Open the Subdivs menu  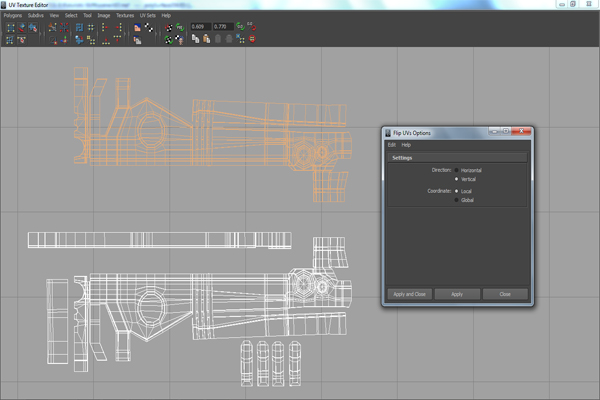click(x=36, y=16)
